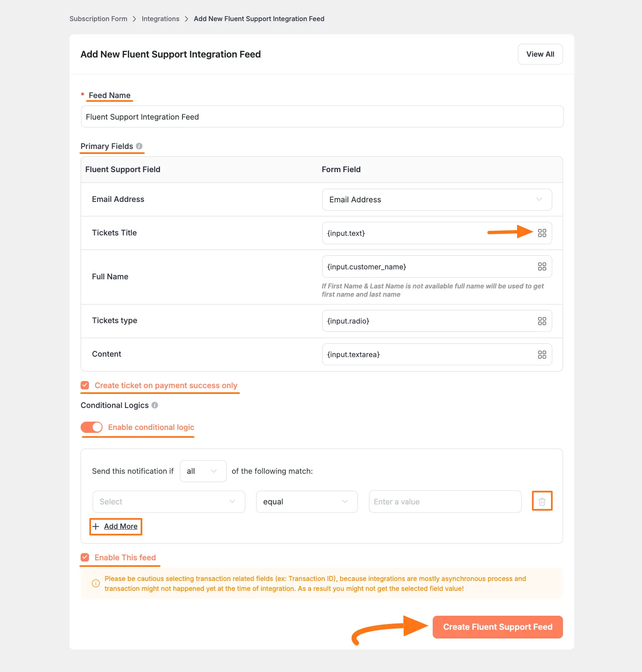Go to Subscription Form breadcrumb

(x=98, y=19)
